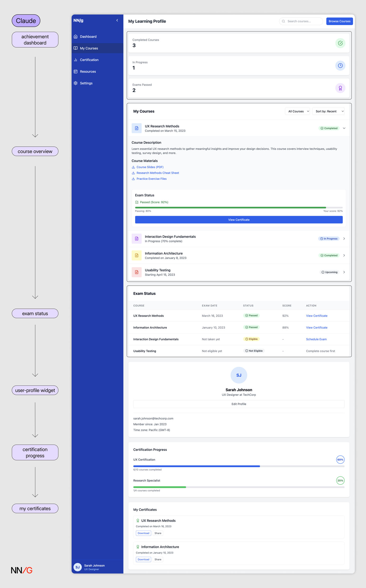Click the In Progress status badge
The height and width of the screenshot is (588, 366).
[x=329, y=239]
